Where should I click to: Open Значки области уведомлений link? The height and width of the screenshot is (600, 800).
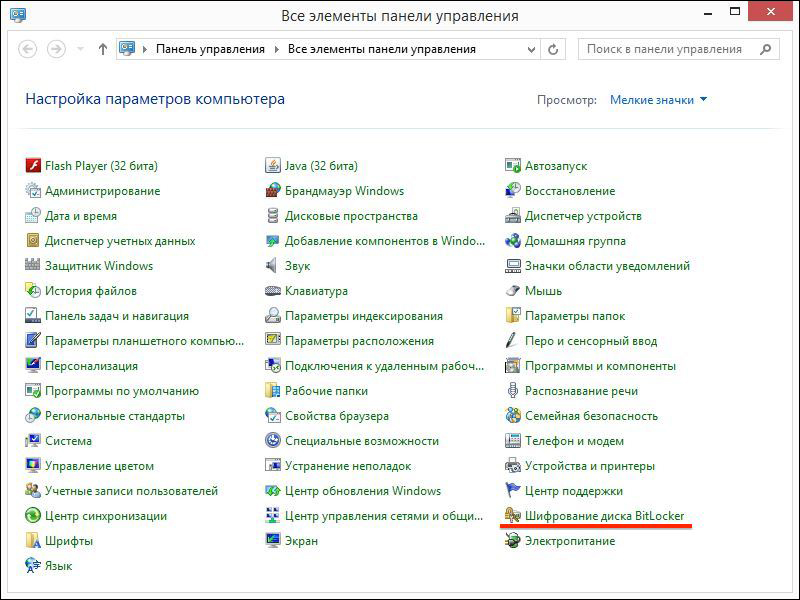(x=607, y=266)
